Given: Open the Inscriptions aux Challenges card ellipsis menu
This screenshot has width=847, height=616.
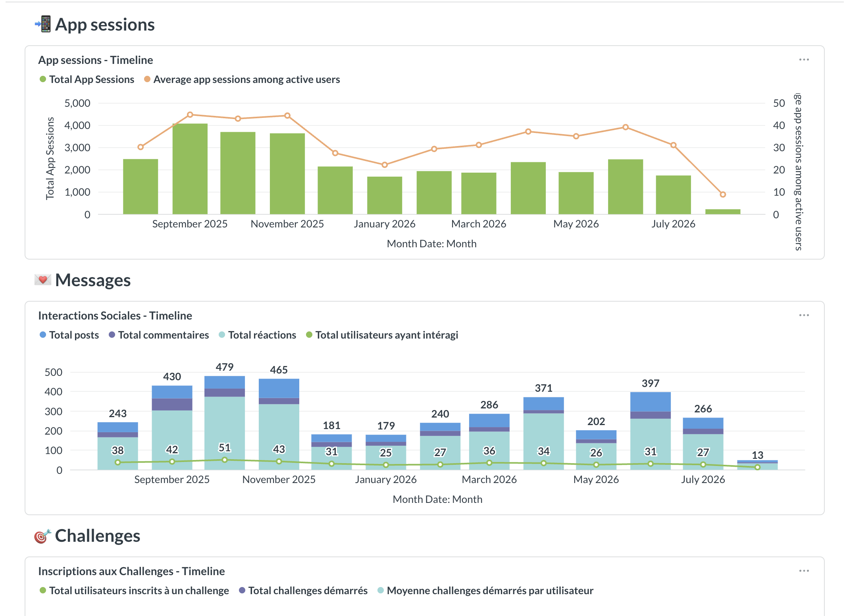Looking at the screenshot, I should pos(804,571).
